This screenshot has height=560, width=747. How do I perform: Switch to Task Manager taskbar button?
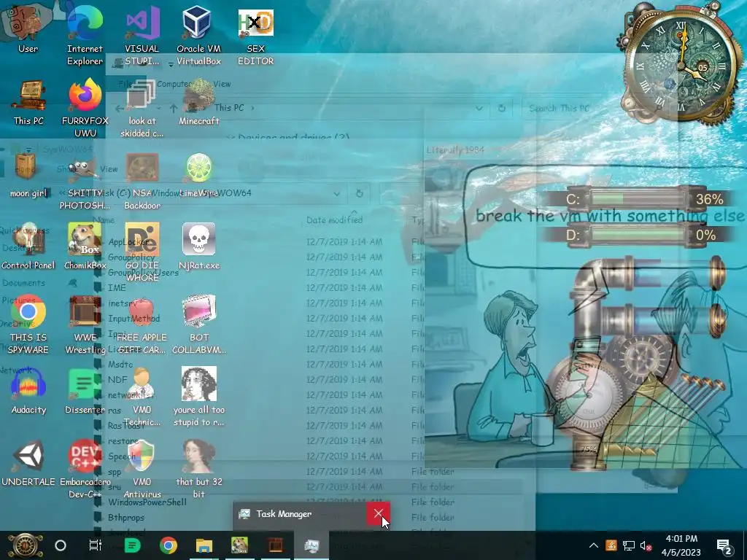click(x=311, y=545)
